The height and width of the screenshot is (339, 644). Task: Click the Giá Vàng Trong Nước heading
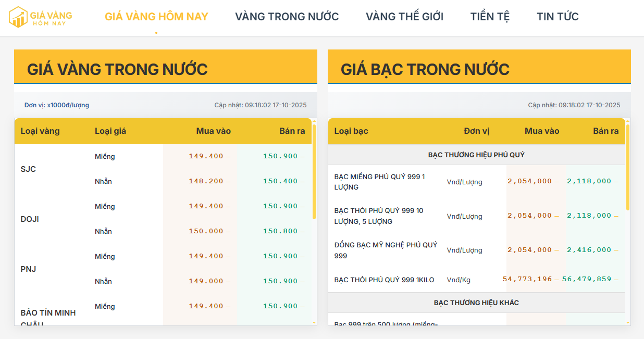[x=117, y=69]
